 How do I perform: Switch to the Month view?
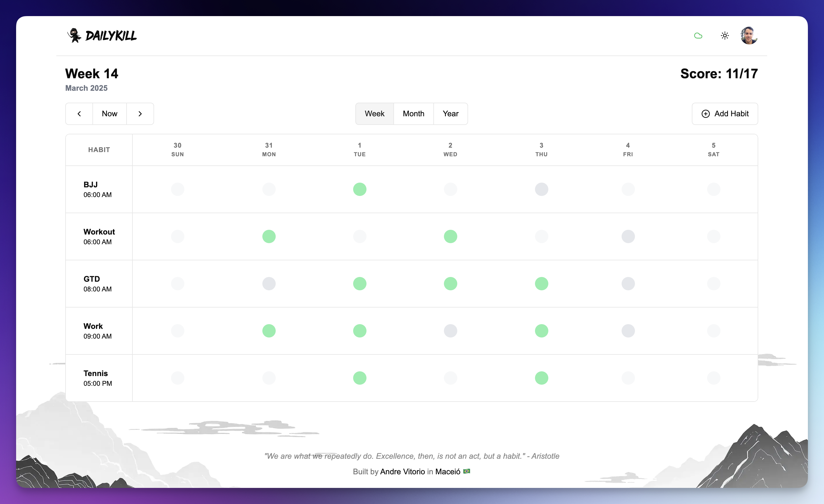[413, 114]
